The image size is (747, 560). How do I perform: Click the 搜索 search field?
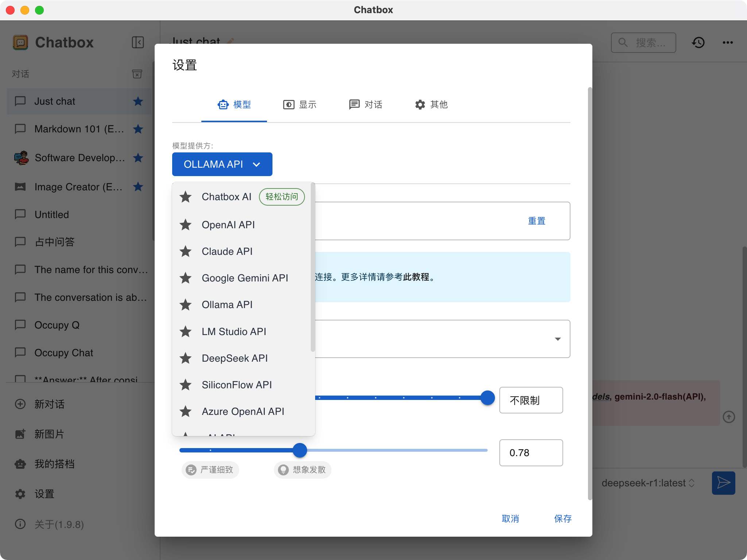pos(643,43)
